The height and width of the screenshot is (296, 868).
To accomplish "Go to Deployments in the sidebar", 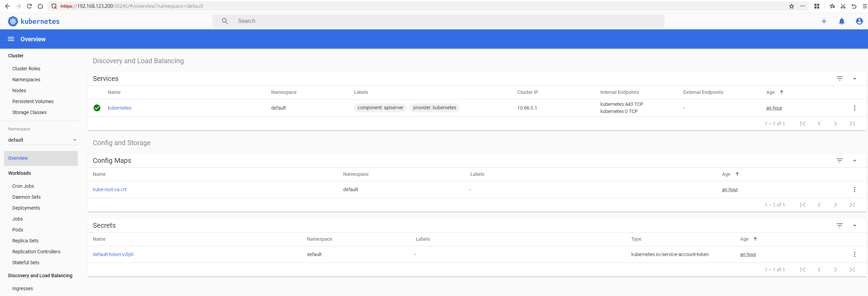I will coord(26,208).
